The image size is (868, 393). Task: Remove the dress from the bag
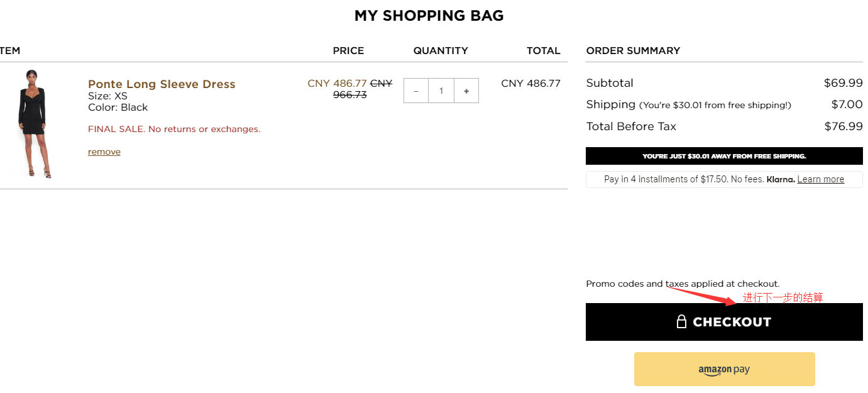(x=104, y=152)
